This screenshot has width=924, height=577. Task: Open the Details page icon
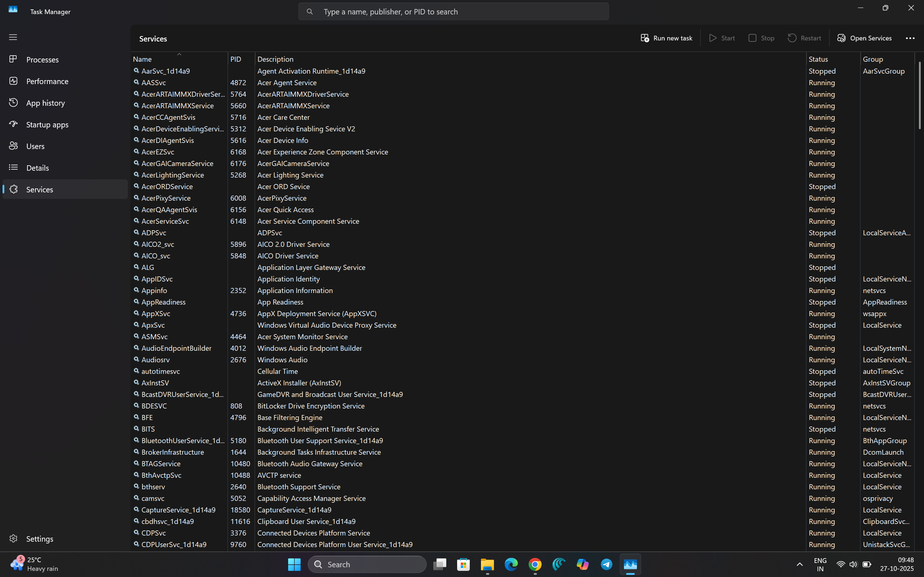13,167
